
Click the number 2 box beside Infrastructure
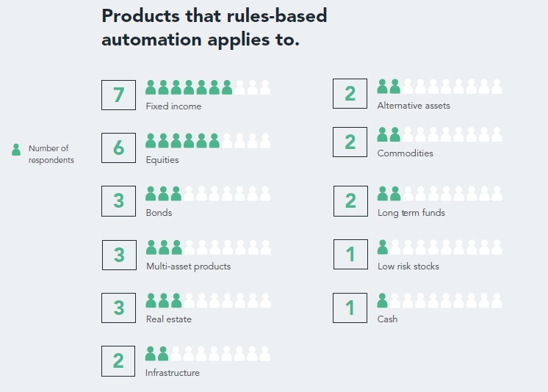[118, 360]
